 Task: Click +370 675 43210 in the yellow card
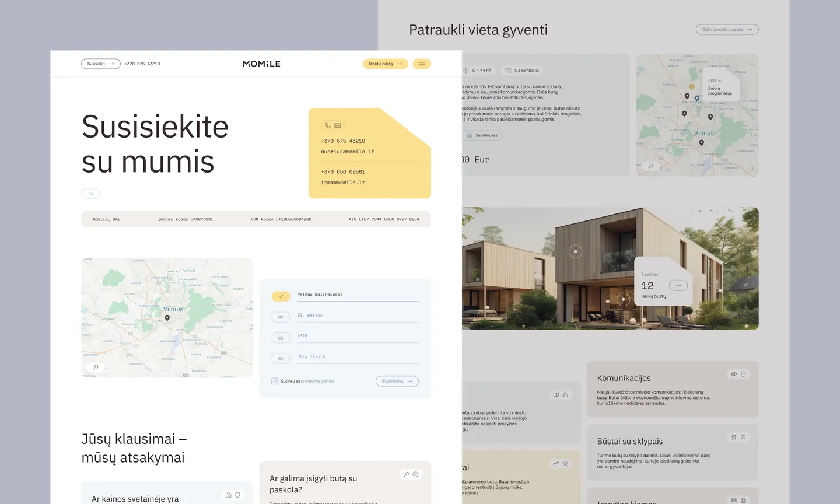tap(343, 141)
